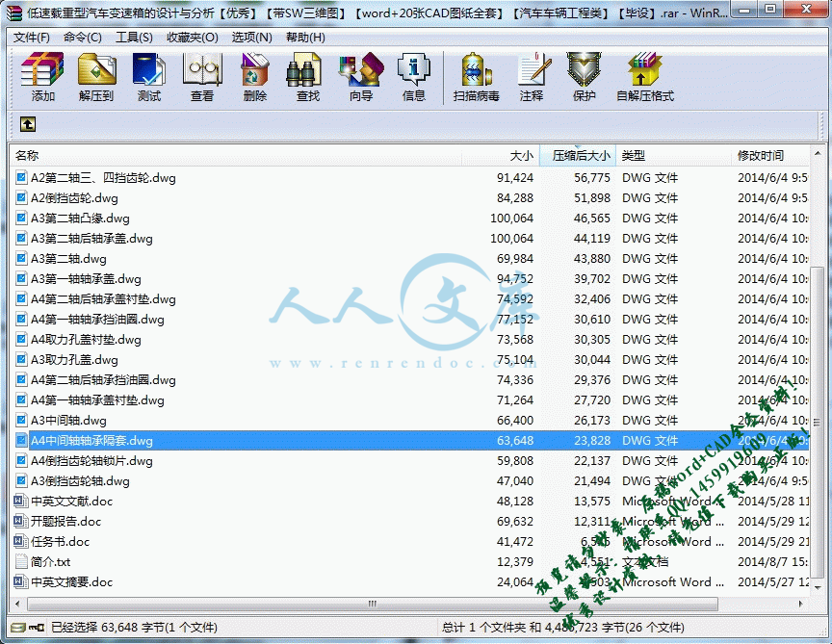832x644 pixels.
Task: Select file A2第二轴三、四挡齿轮.dwg
Action: pos(103,178)
